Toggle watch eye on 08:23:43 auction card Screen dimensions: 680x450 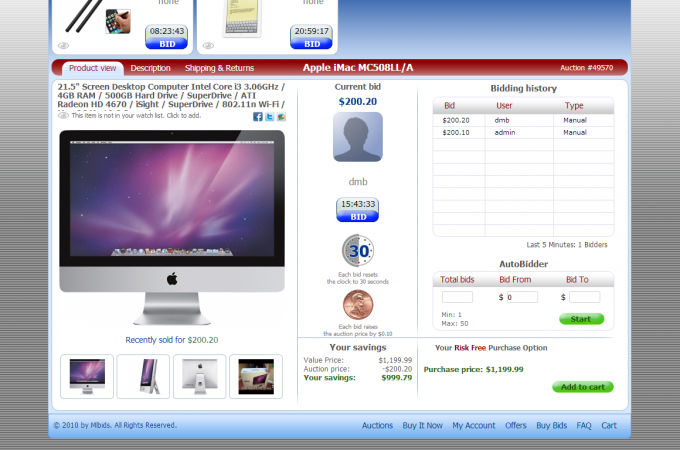tap(63, 46)
